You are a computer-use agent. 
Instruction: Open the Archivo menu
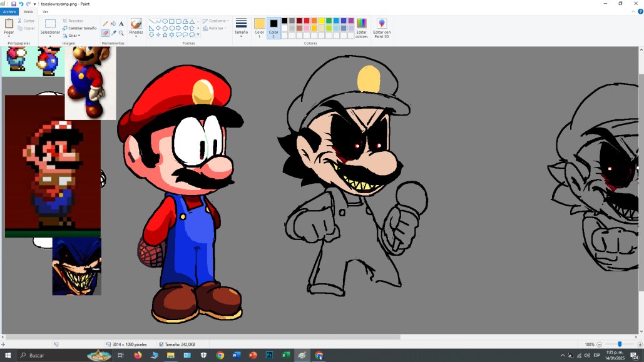tap(9, 11)
